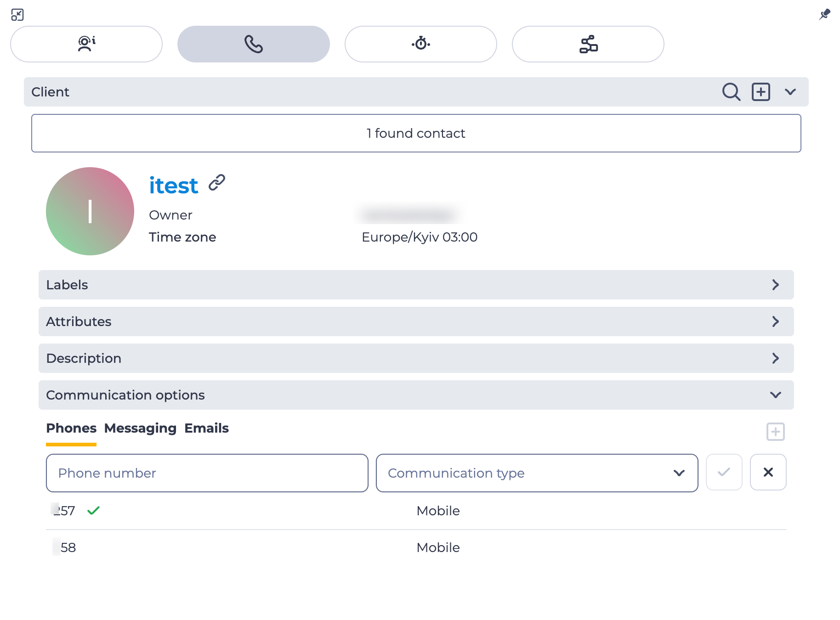Click the Phone number input field
The width and height of the screenshot is (840, 620).
207,473
